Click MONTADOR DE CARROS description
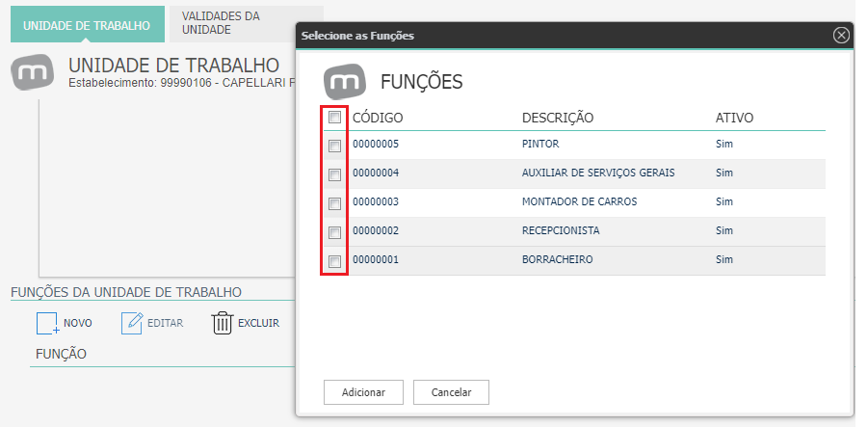The height and width of the screenshot is (427, 868). 580,201
